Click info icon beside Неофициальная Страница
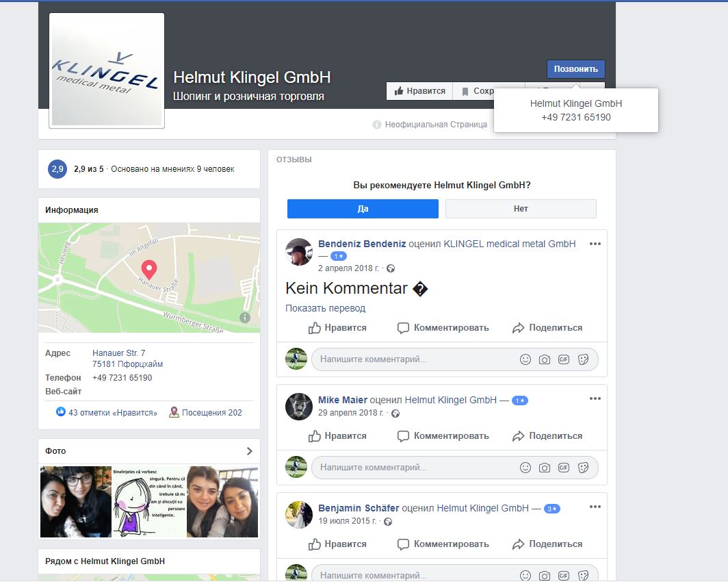 376,125
